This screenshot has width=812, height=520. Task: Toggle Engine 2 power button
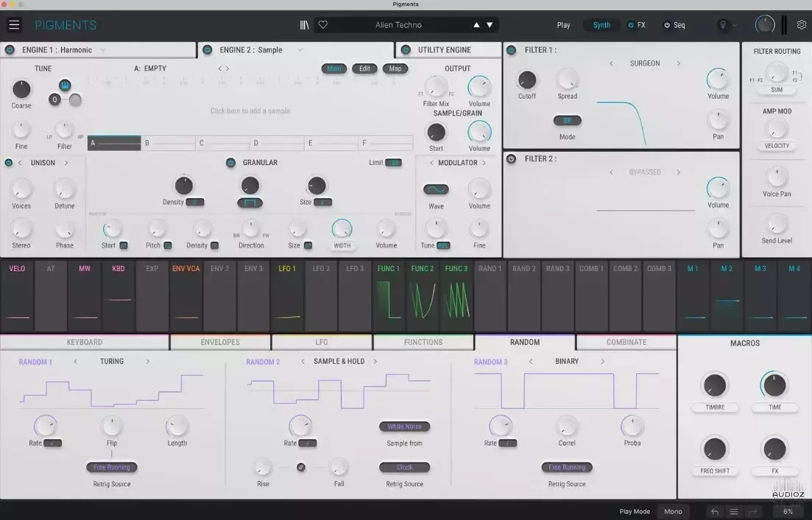pyautogui.click(x=207, y=50)
